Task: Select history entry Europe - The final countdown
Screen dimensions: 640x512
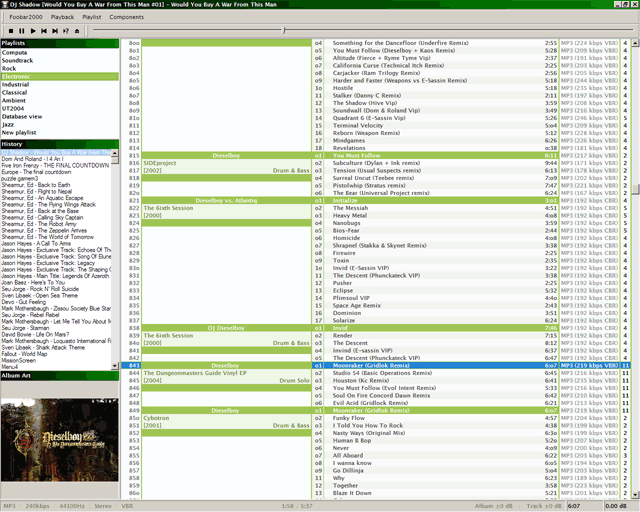Action: (x=56, y=172)
